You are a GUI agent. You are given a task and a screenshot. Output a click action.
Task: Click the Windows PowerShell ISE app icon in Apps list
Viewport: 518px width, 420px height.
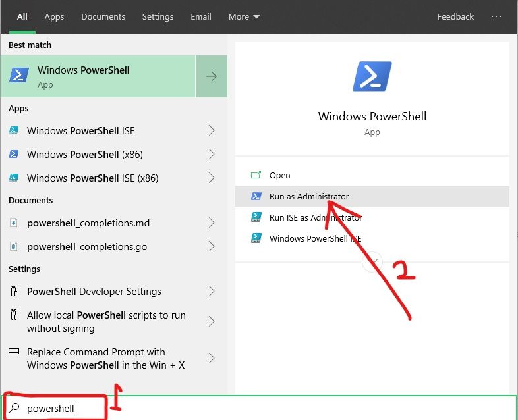click(x=14, y=131)
